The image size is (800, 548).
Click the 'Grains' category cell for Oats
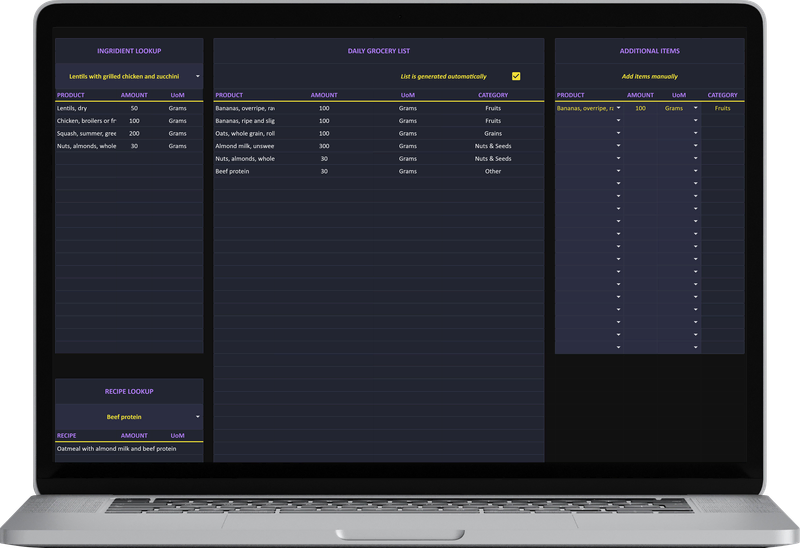click(x=493, y=134)
